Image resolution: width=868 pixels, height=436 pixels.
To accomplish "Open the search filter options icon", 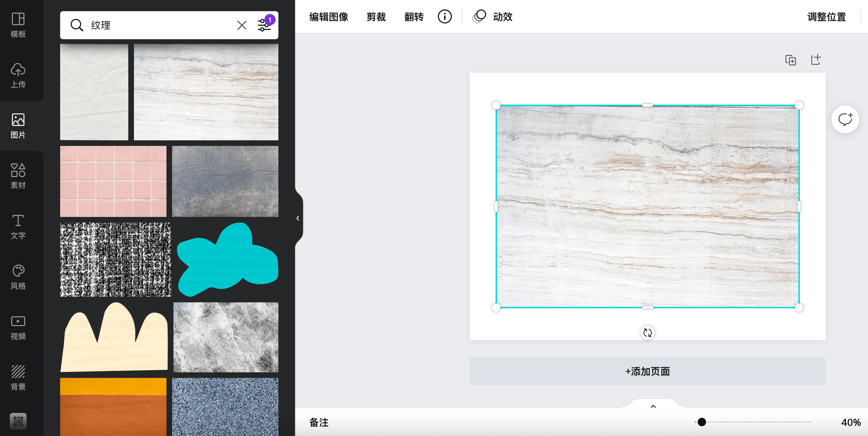I will click(265, 25).
